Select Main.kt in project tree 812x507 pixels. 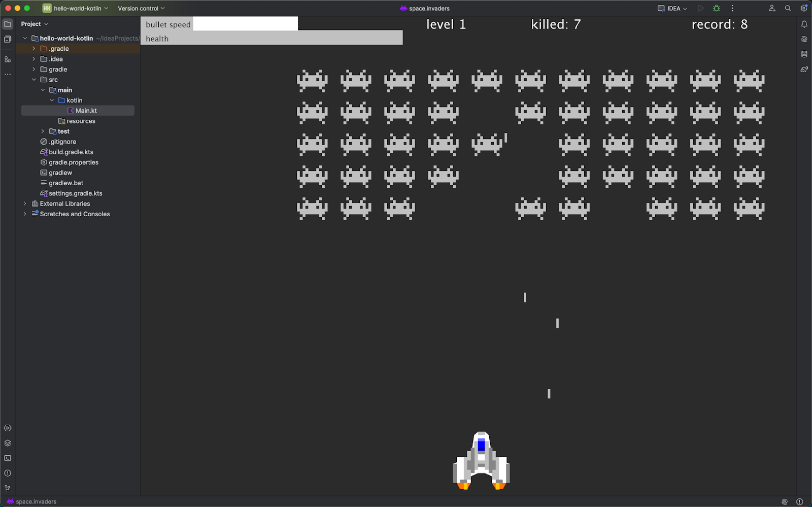(x=78, y=111)
